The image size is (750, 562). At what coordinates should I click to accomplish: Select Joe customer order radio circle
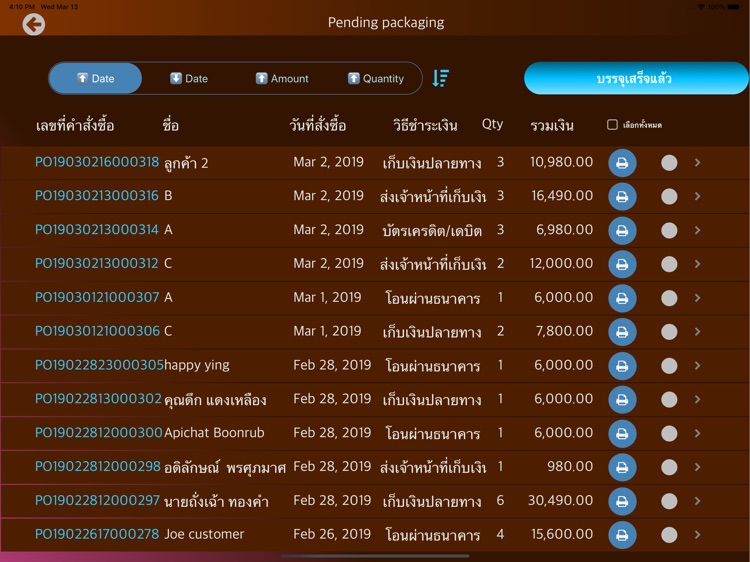coord(669,534)
